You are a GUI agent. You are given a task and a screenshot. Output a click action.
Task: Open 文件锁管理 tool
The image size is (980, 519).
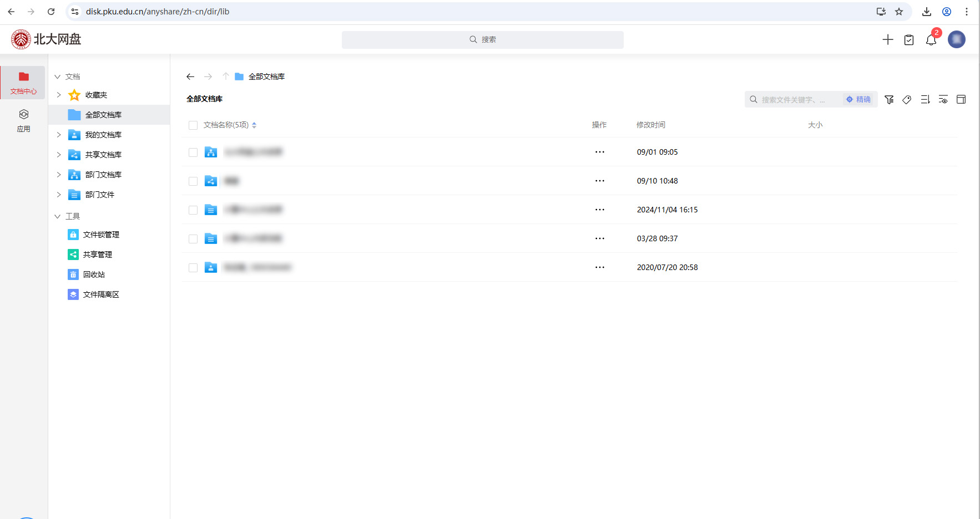point(100,235)
